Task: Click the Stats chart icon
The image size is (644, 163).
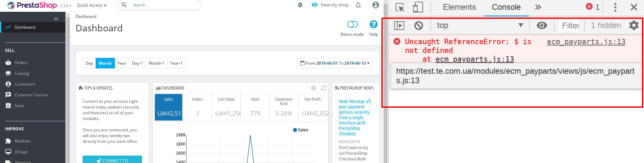Action: coord(8,106)
